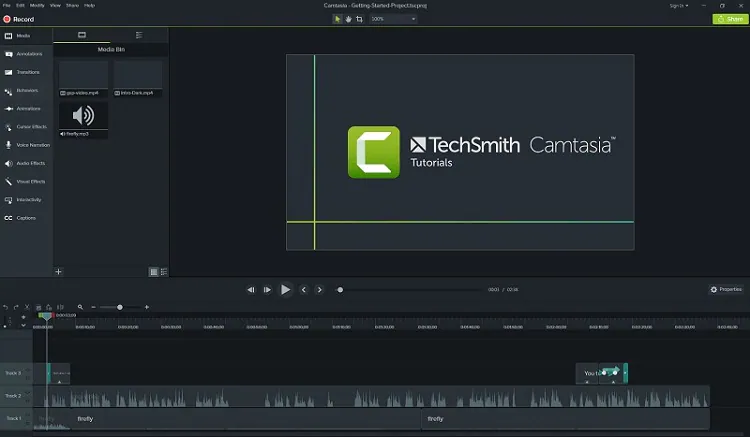This screenshot has width=750, height=437.
Task: Open the File menu
Action: 7,6
